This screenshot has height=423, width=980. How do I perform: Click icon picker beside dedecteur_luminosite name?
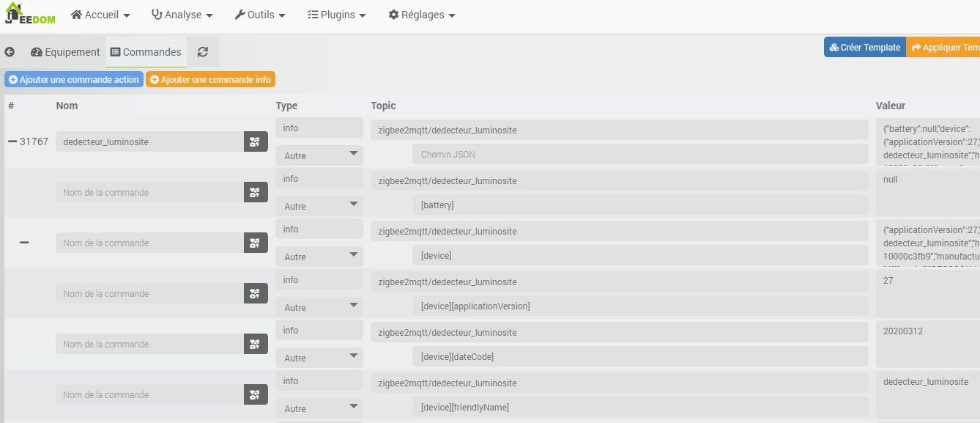coord(256,141)
